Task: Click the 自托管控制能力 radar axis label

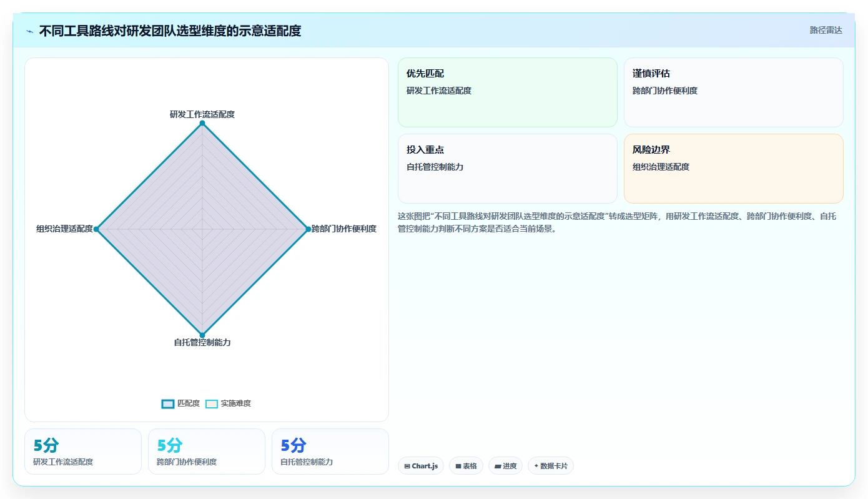Action: [x=202, y=343]
